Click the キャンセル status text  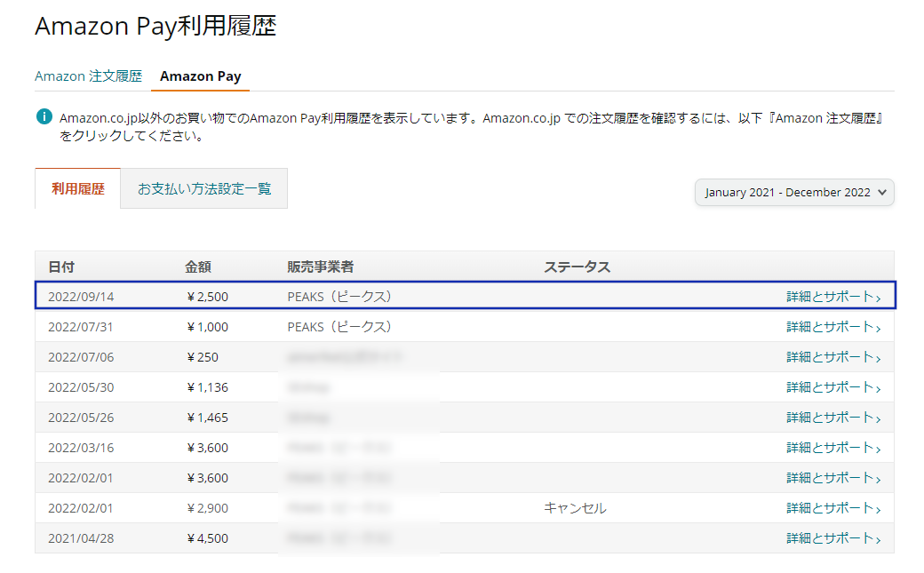click(575, 507)
